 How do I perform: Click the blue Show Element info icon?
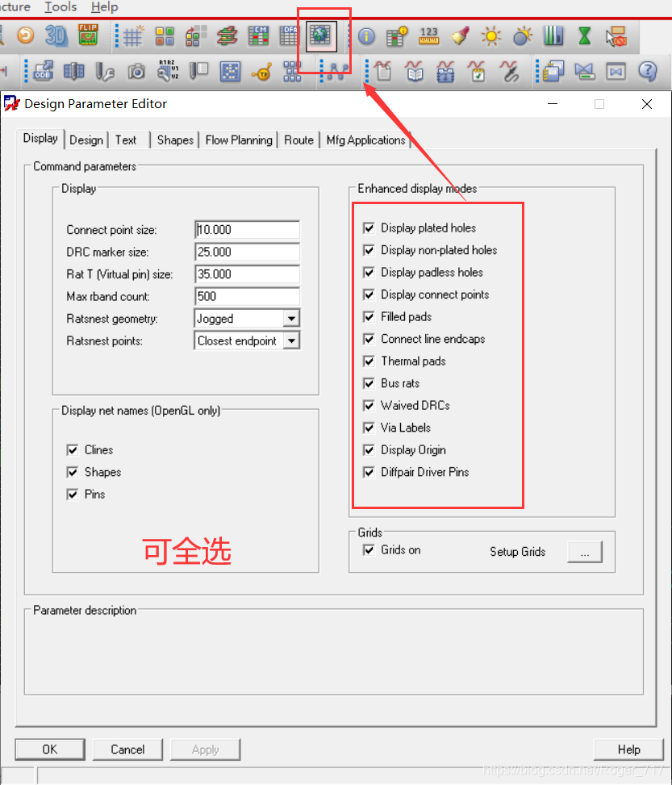367,36
